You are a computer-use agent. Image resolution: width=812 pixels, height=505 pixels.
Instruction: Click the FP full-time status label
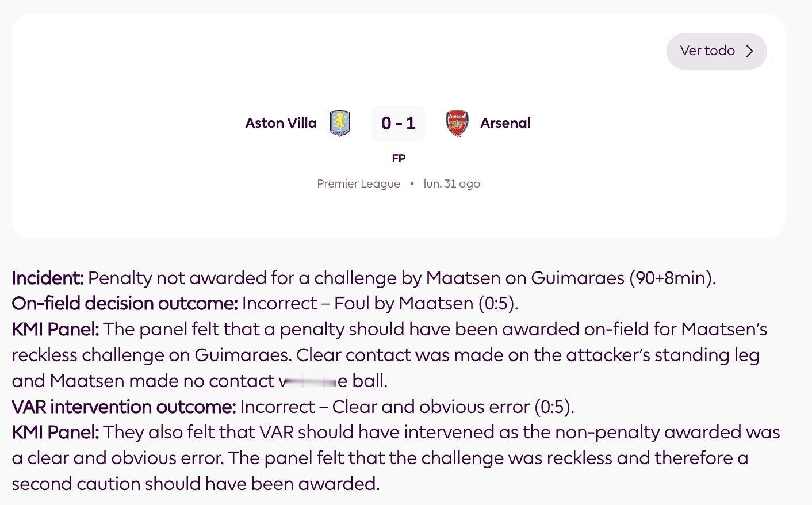[399, 158]
